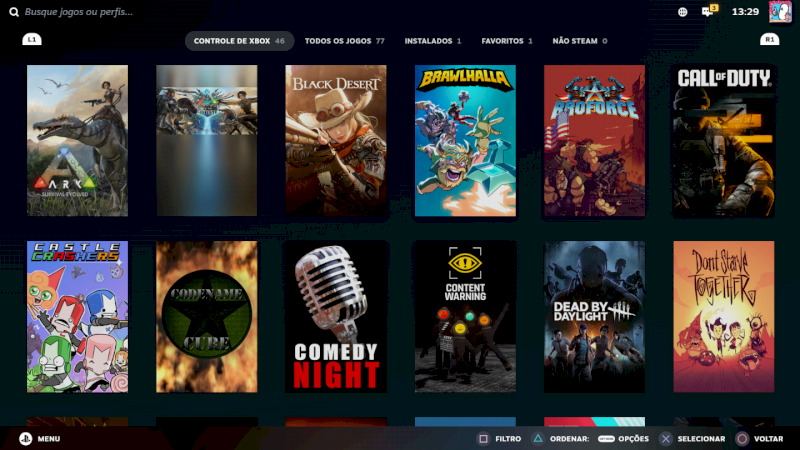This screenshot has width=800, height=450.
Task: Select the Black Desert game cover
Action: pos(336,140)
